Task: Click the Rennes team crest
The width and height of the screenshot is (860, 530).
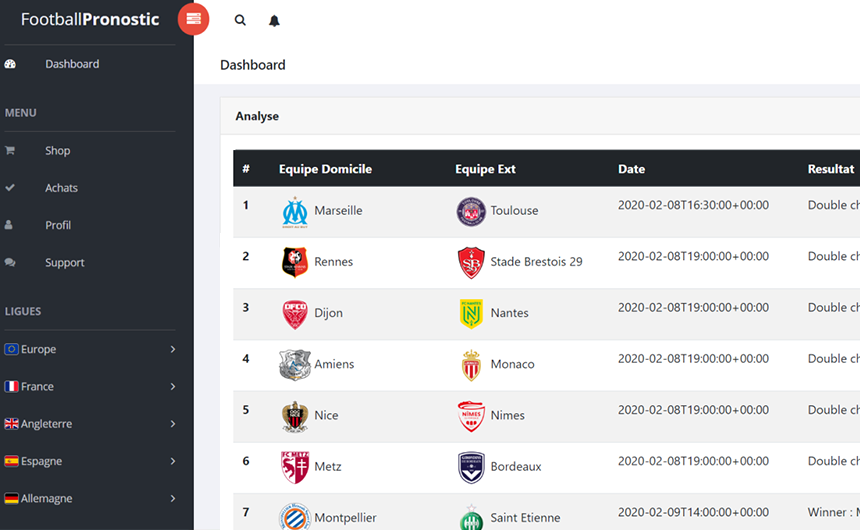Action: click(x=294, y=262)
